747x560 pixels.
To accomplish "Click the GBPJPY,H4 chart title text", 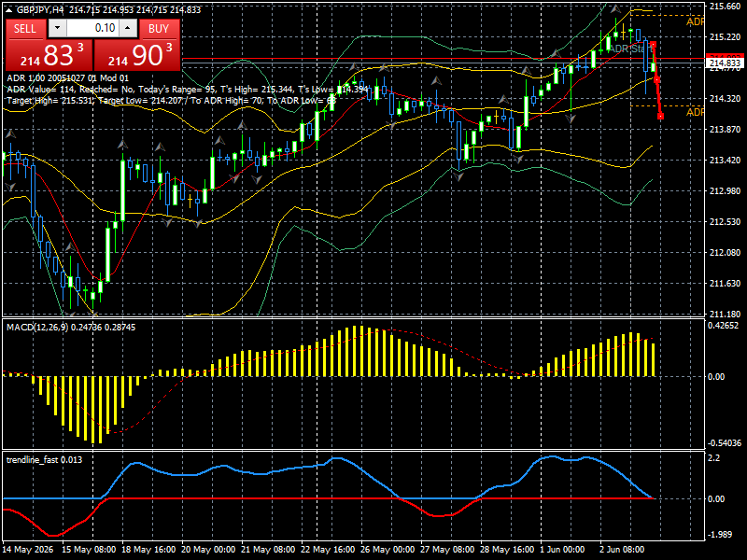I will pyautogui.click(x=39, y=9).
